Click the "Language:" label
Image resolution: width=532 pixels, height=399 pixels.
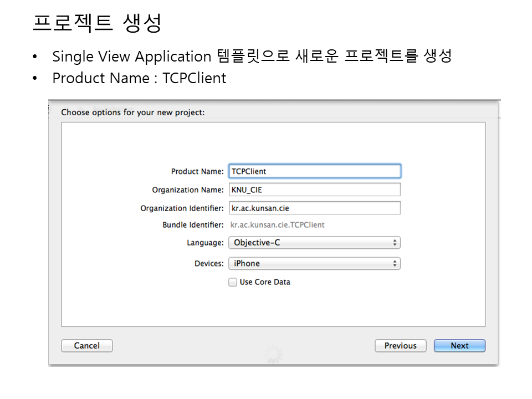[205, 243]
